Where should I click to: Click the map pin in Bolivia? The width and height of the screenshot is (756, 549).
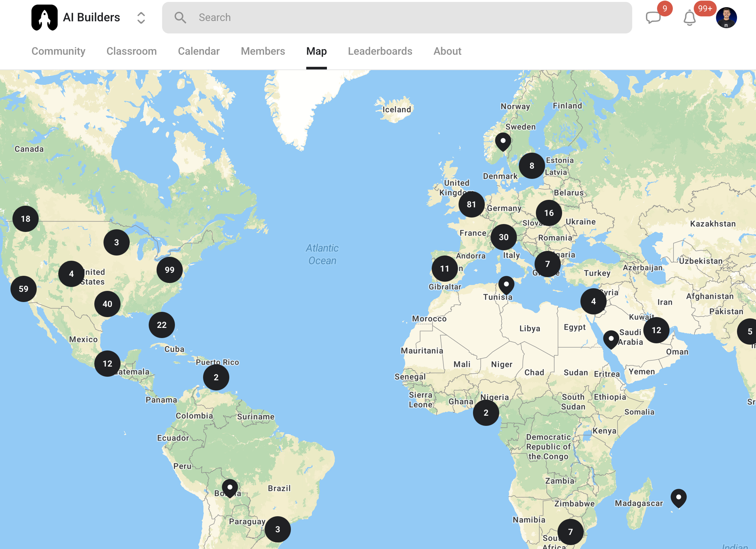pos(230,488)
